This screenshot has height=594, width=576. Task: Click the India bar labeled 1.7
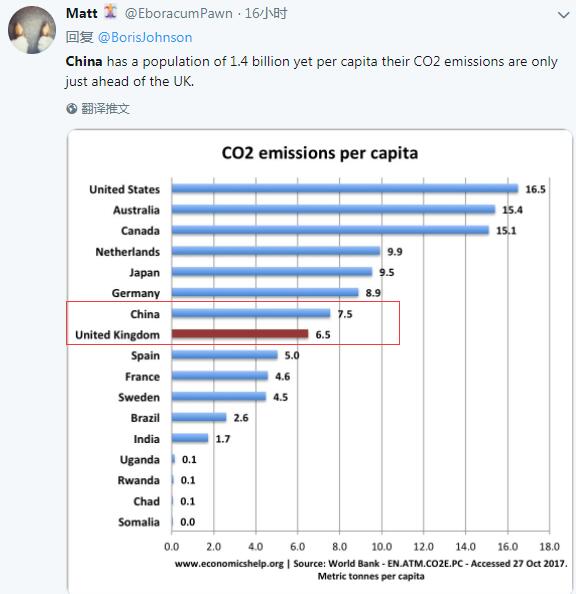(190, 438)
